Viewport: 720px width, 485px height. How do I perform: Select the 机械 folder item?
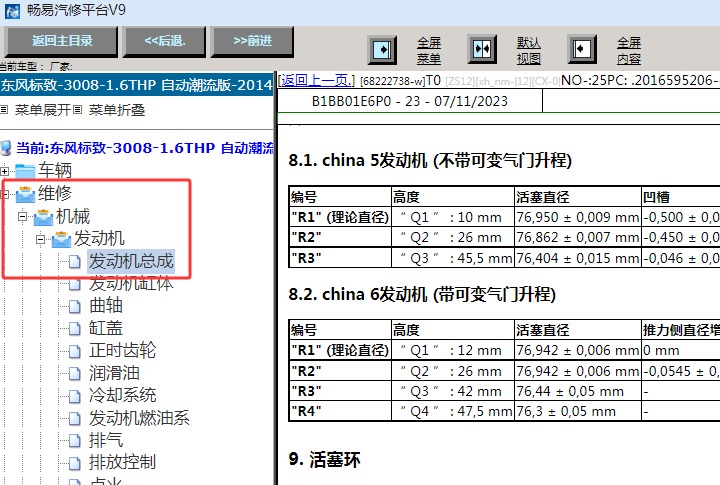pos(73,216)
